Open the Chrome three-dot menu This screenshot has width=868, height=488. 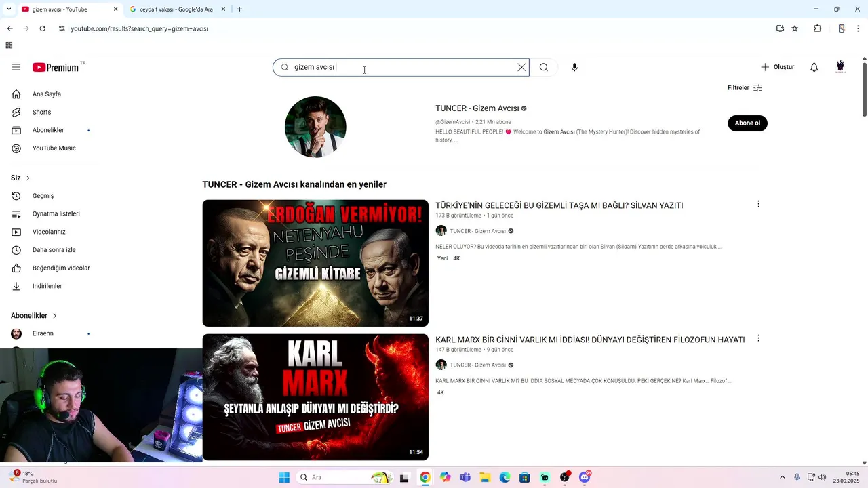[859, 28]
